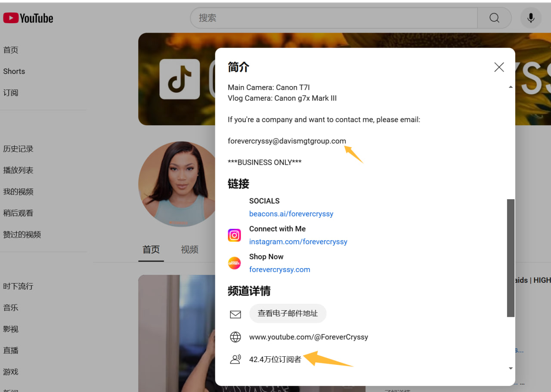Click the envelope email icon
Viewport: 551px width, 392px height.
pyautogui.click(x=235, y=315)
